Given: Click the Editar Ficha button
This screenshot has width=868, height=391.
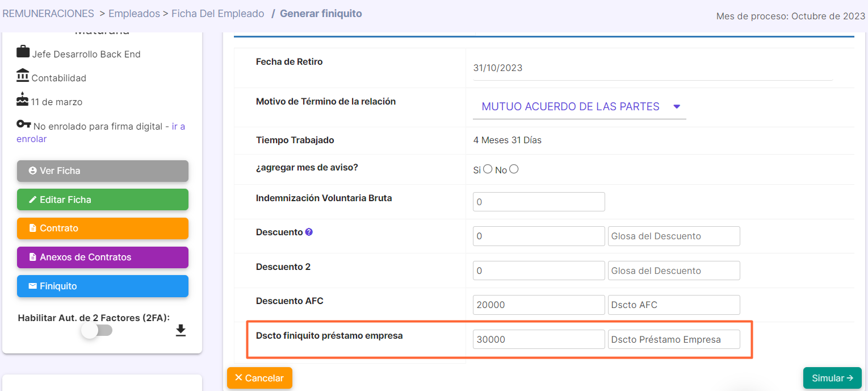Looking at the screenshot, I should coord(103,199).
